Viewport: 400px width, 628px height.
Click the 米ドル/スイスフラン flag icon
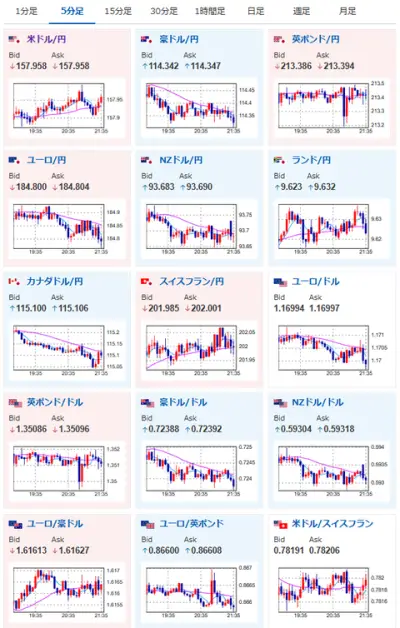[281, 524]
